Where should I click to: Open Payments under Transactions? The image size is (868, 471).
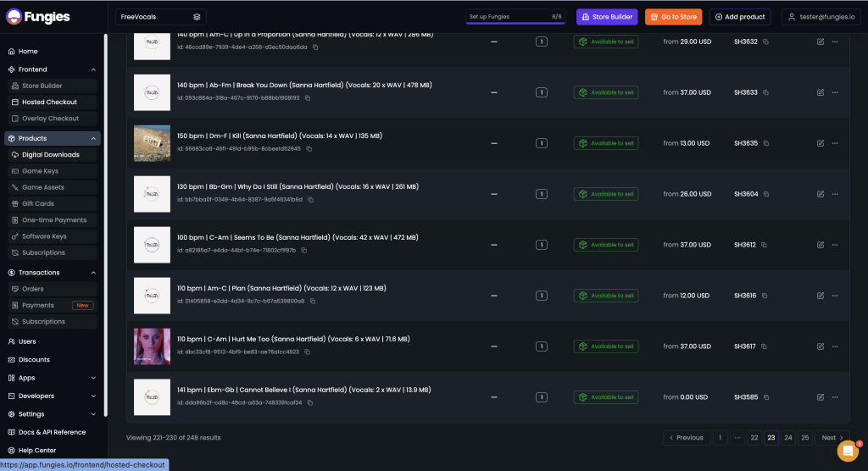(52, 306)
